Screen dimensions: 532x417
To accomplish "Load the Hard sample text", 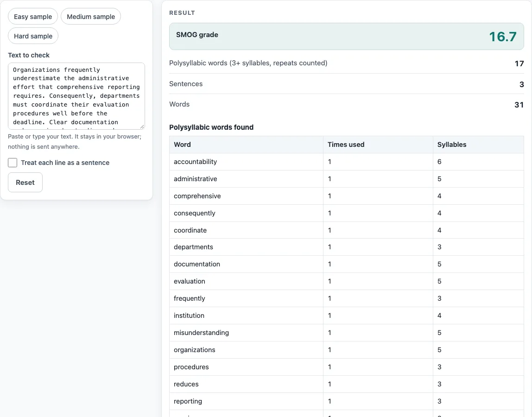I will point(33,36).
